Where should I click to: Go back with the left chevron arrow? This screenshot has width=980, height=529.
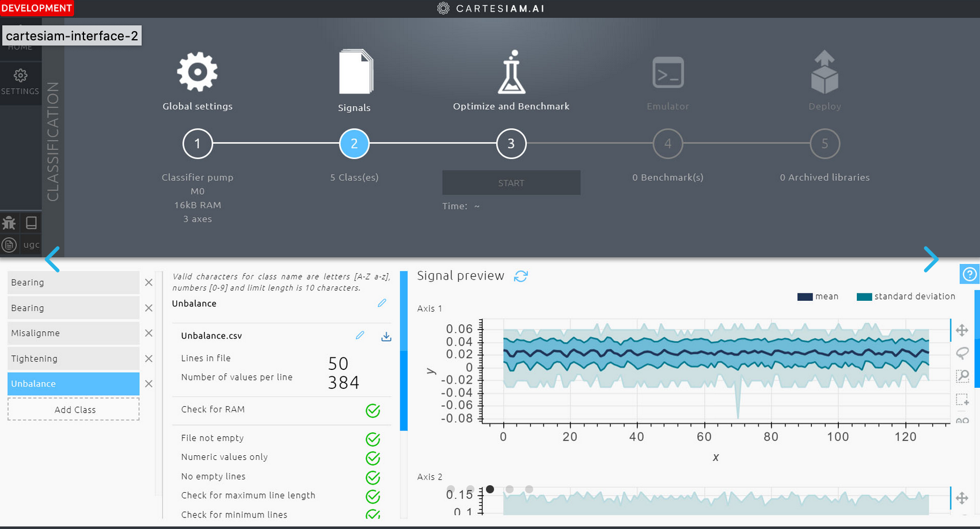pyautogui.click(x=52, y=259)
